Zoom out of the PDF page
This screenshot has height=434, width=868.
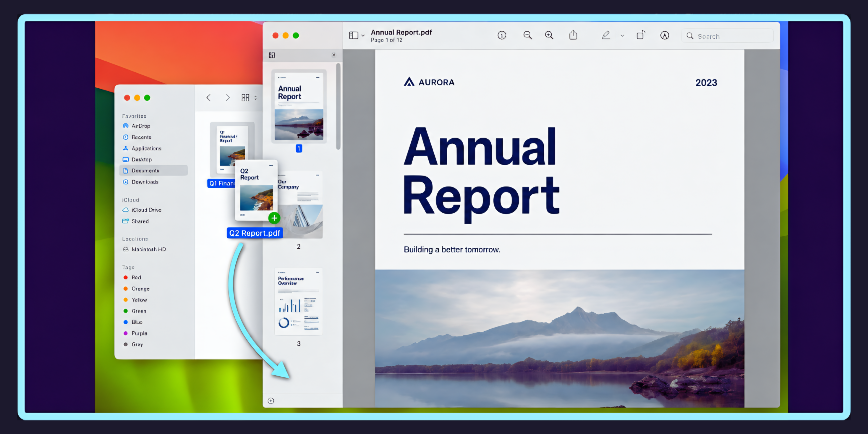pyautogui.click(x=528, y=35)
